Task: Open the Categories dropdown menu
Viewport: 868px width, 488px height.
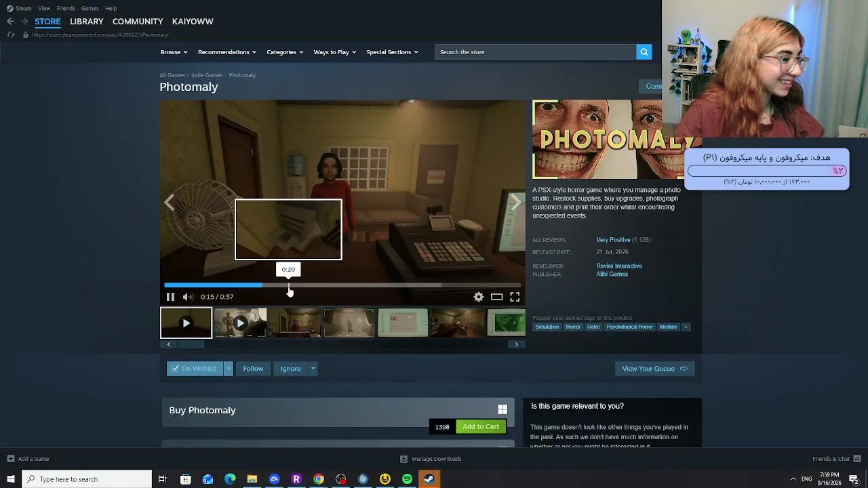Action: tap(285, 52)
